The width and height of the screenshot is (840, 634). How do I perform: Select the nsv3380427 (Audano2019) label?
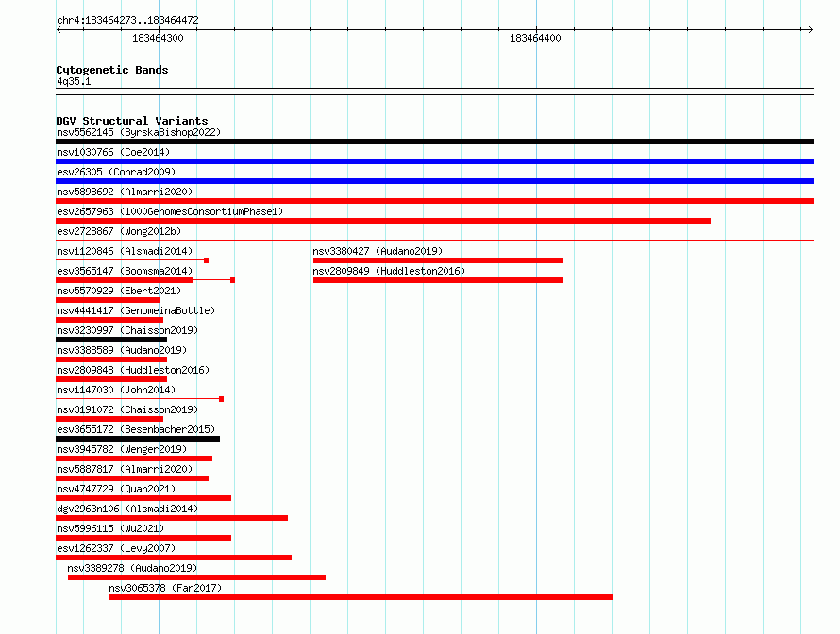click(x=378, y=251)
